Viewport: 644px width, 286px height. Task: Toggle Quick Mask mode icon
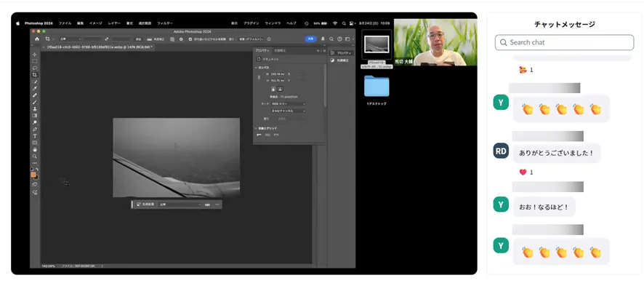pyautogui.click(x=34, y=185)
